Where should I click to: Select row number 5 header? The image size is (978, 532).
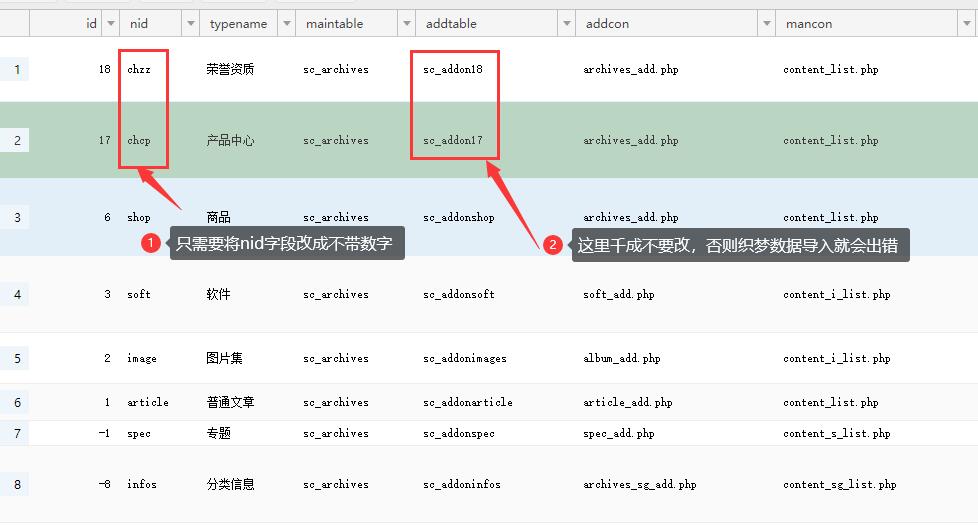tap(15, 359)
